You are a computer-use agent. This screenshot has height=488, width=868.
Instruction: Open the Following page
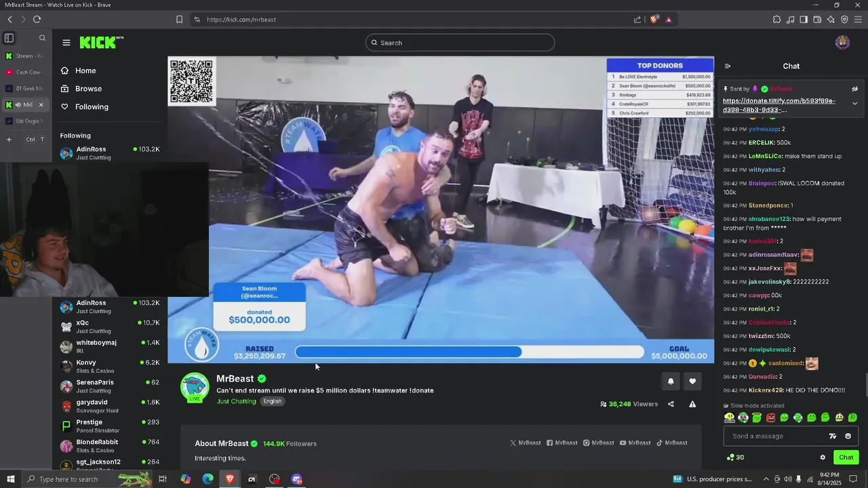coord(84,106)
